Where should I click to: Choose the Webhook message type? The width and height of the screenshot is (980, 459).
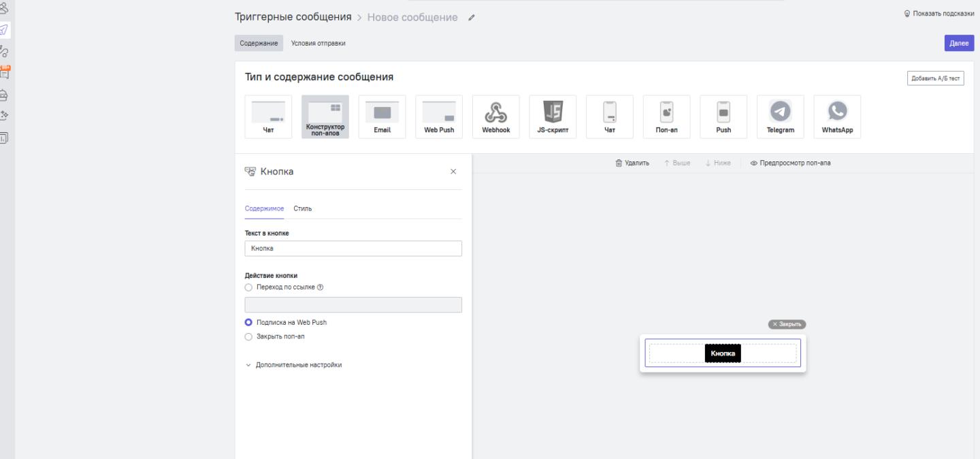[x=495, y=116]
